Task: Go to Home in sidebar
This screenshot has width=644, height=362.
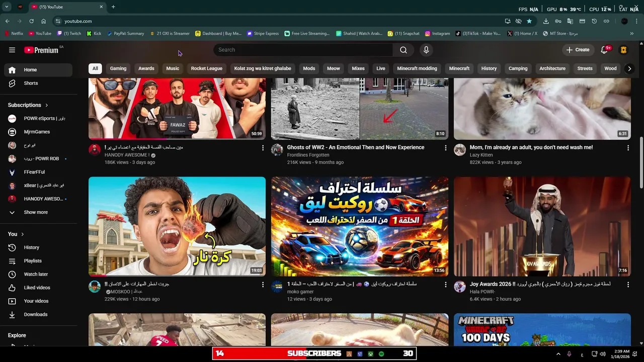Action: (x=38, y=70)
